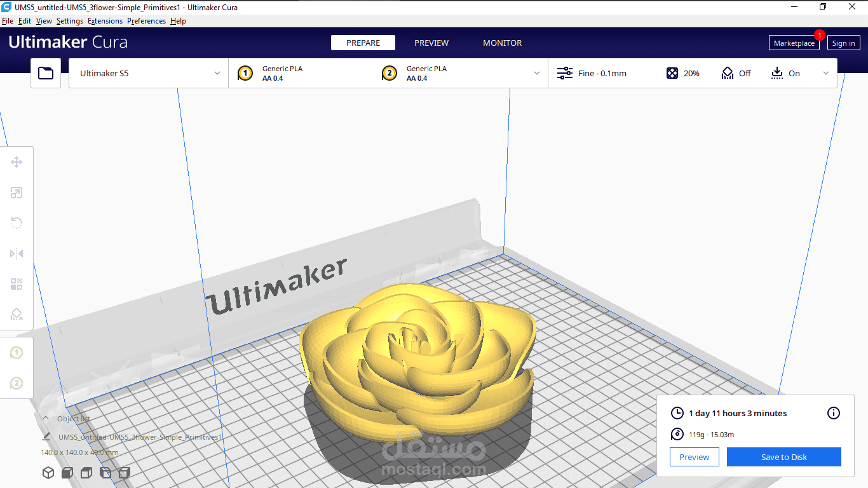Expand the Ultimaker S5 printer dropdown
This screenshot has height=488, width=868.
(x=149, y=73)
